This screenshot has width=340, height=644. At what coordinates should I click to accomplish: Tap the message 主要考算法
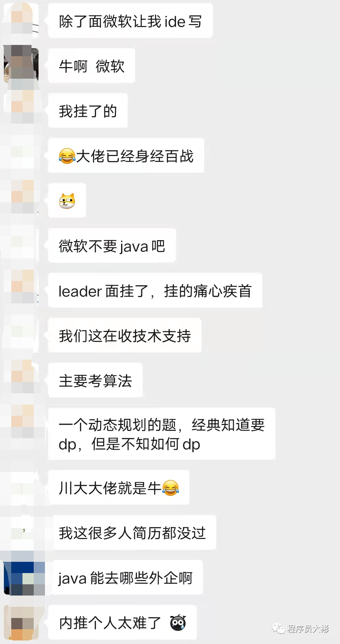click(x=95, y=381)
